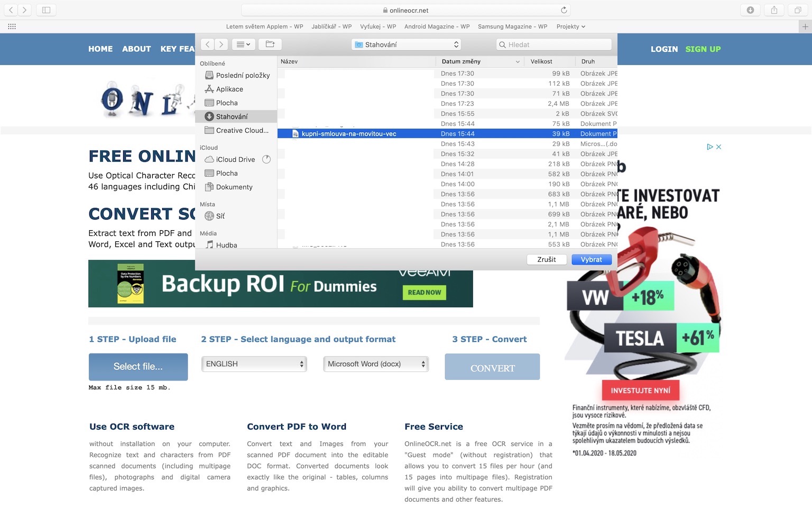Open Microsoft Word (docx) format dropdown

click(376, 364)
